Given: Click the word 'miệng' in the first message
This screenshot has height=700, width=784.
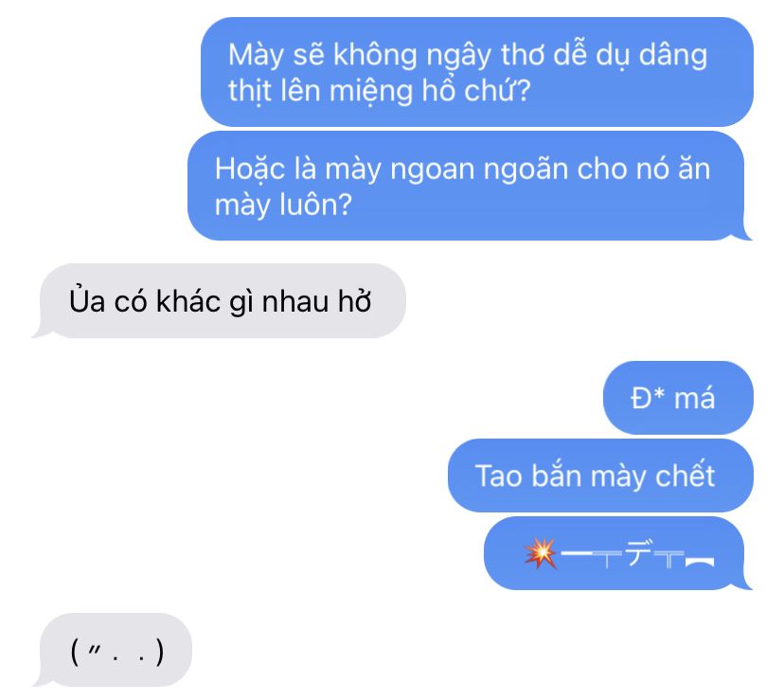Looking at the screenshot, I should (370, 92).
